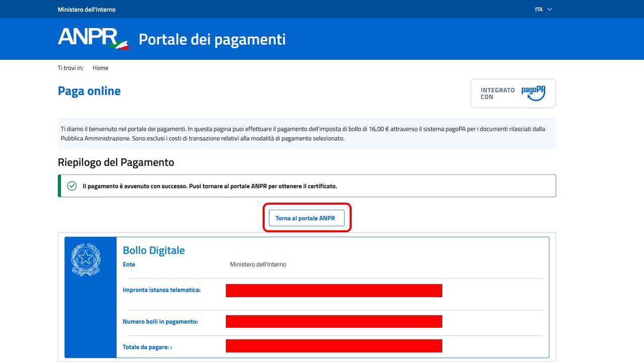This screenshot has width=644, height=362.
Task: Click the Impronta istanza telematica label
Action: tap(162, 290)
